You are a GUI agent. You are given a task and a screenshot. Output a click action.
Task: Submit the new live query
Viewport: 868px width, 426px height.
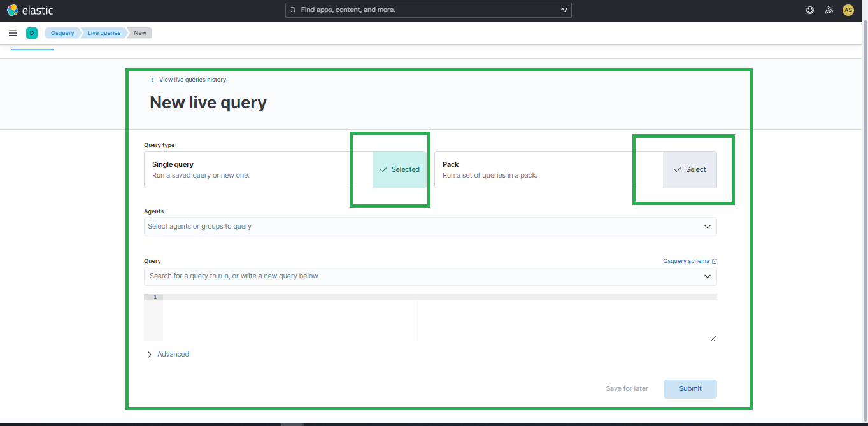(x=690, y=388)
